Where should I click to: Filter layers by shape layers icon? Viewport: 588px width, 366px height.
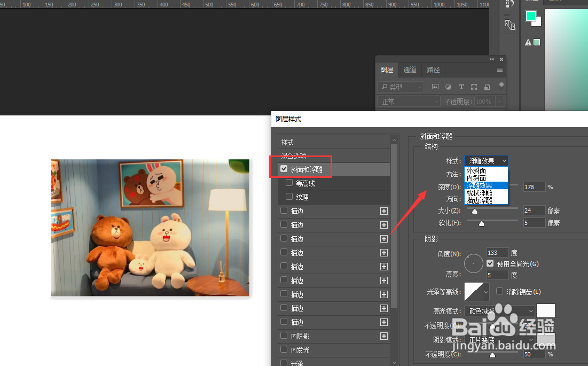pos(474,87)
